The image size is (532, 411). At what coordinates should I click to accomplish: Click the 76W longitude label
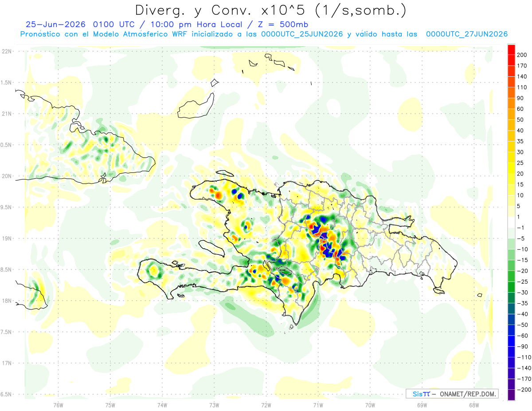(58, 405)
